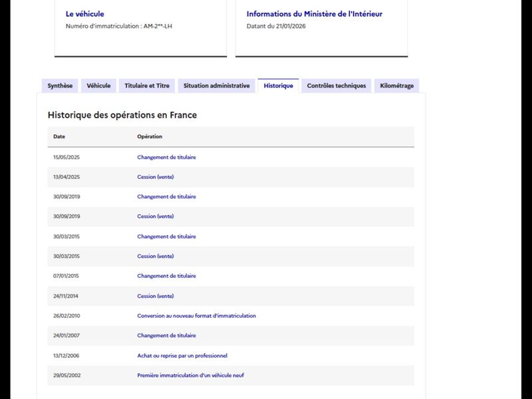
Task: Click Changement de titulaire dated 07/01/2015
Action: (166, 276)
